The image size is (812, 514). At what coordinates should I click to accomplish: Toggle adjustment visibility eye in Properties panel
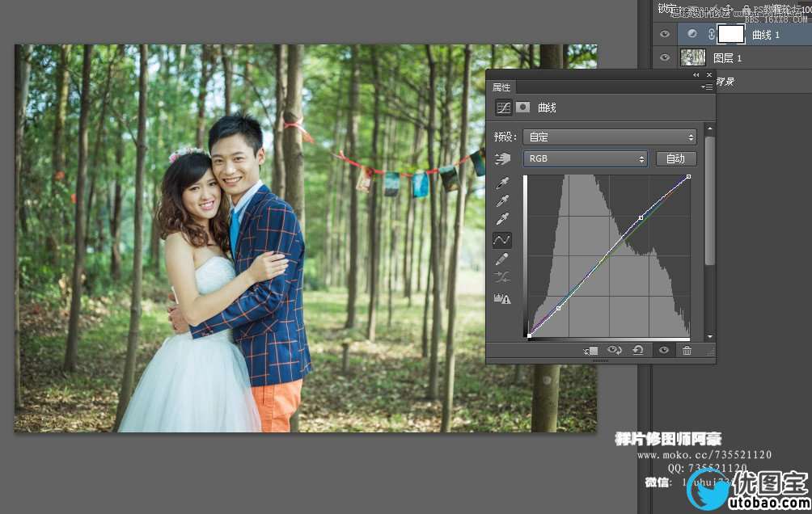tap(663, 351)
